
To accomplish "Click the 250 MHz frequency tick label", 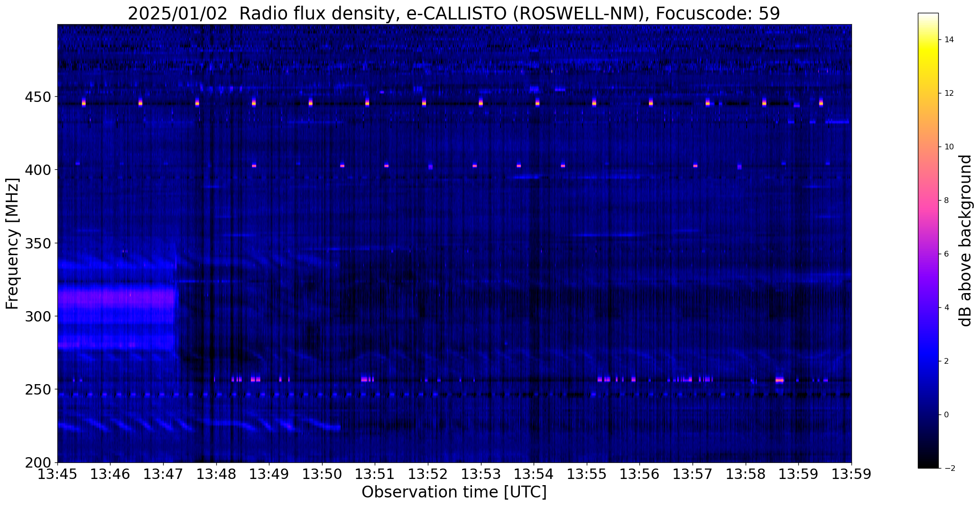I will (37, 389).
